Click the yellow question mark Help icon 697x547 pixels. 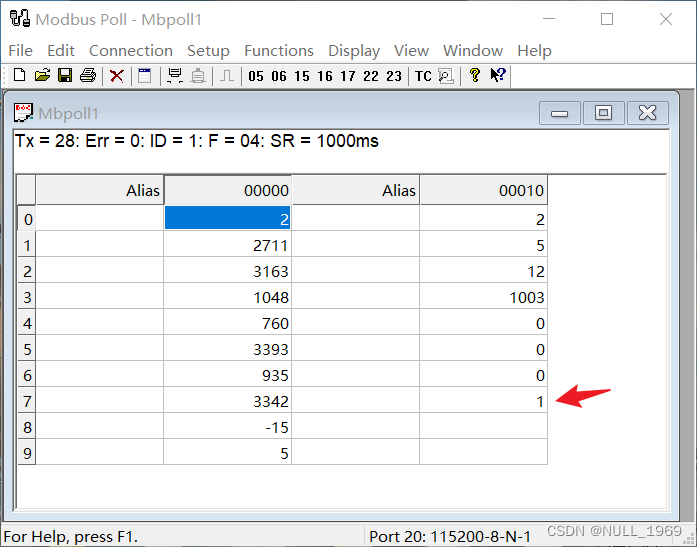click(475, 76)
